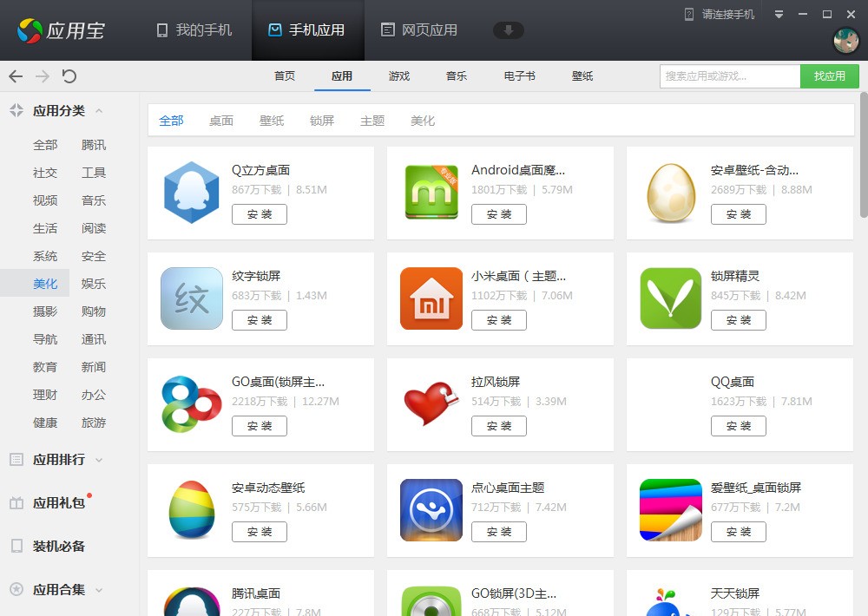
Task: Choose 旅游 category in sidebar
Action: [94, 423]
